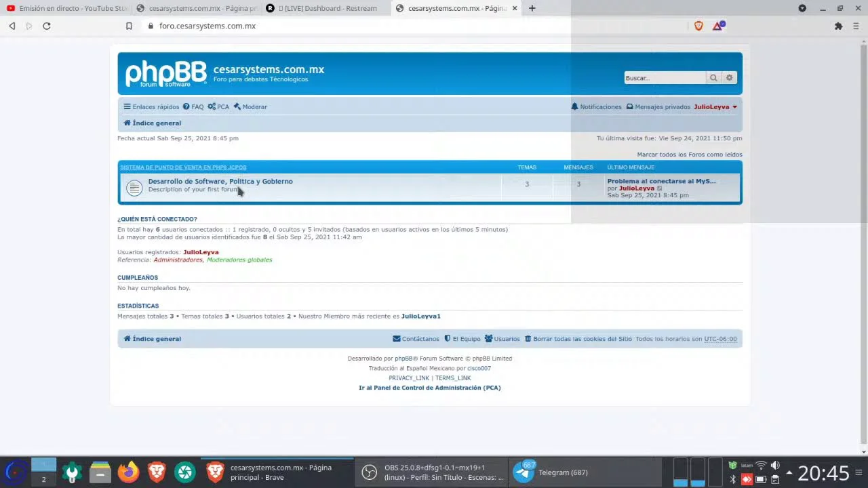Image resolution: width=868 pixels, height=488 pixels.
Task: Open forum Desarrollo de Software, Política y Gobierno
Action: click(220, 181)
